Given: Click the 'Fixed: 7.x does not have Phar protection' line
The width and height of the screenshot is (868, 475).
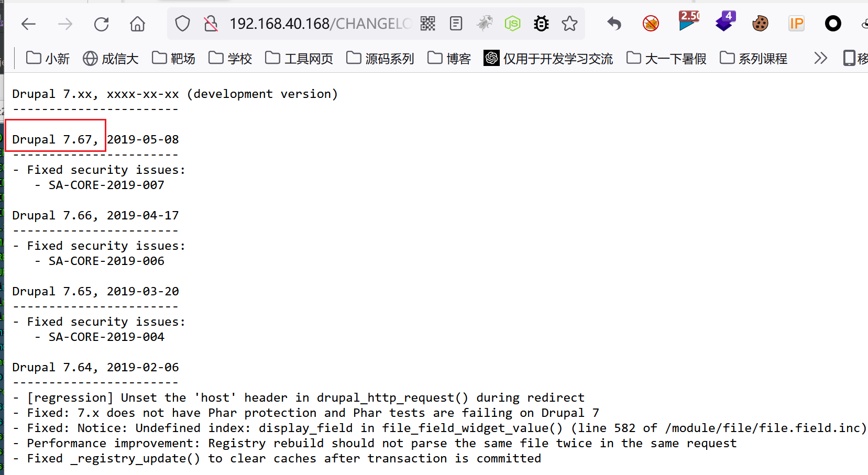Looking at the screenshot, I should pos(306,413).
